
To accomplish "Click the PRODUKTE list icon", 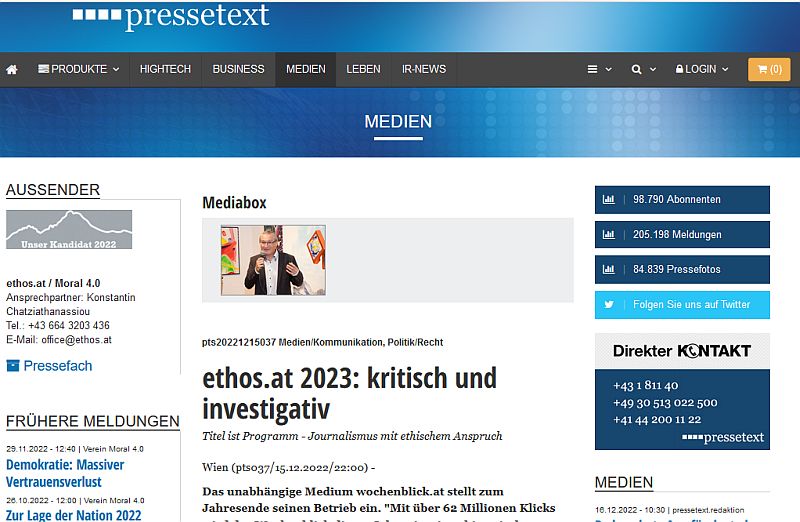I will point(43,68).
